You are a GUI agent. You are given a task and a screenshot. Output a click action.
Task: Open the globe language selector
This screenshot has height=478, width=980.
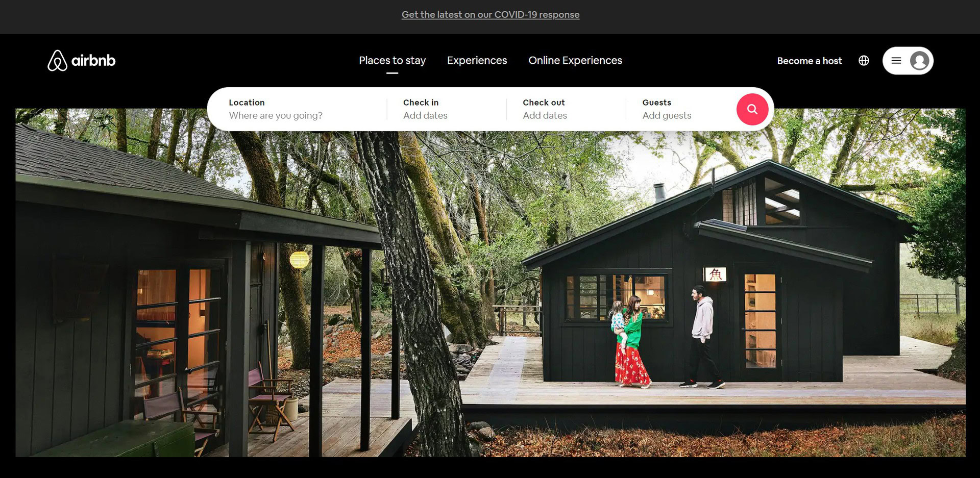[864, 61]
